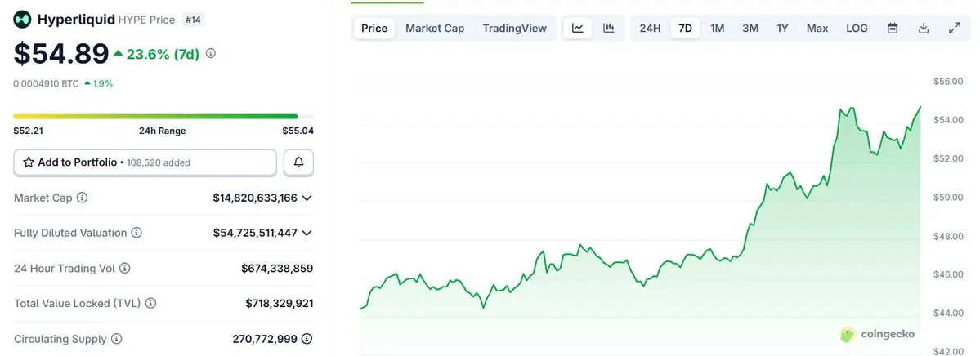
Task: Click the 24h Range progress bar
Action: (x=163, y=116)
